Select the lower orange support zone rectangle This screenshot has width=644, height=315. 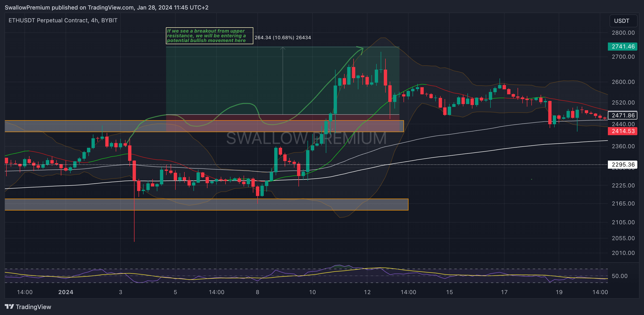click(x=207, y=205)
